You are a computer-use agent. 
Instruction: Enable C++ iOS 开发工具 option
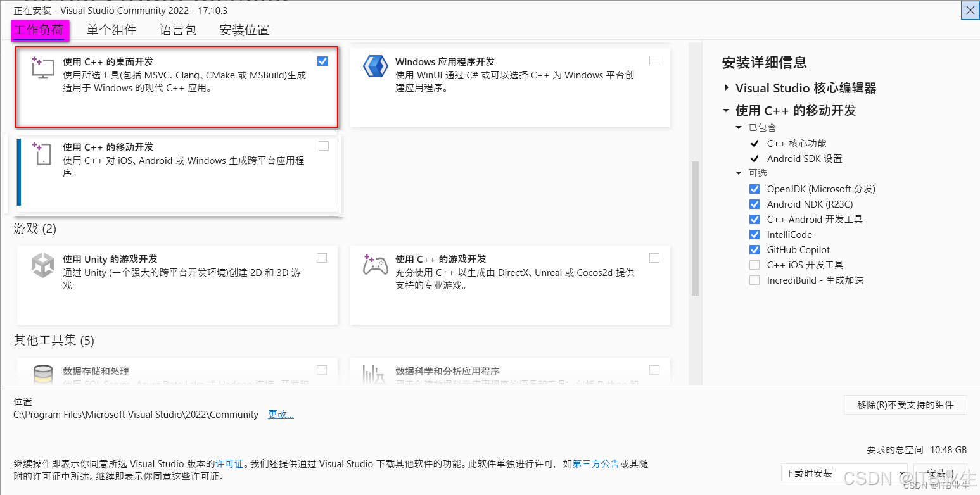[754, 265]
